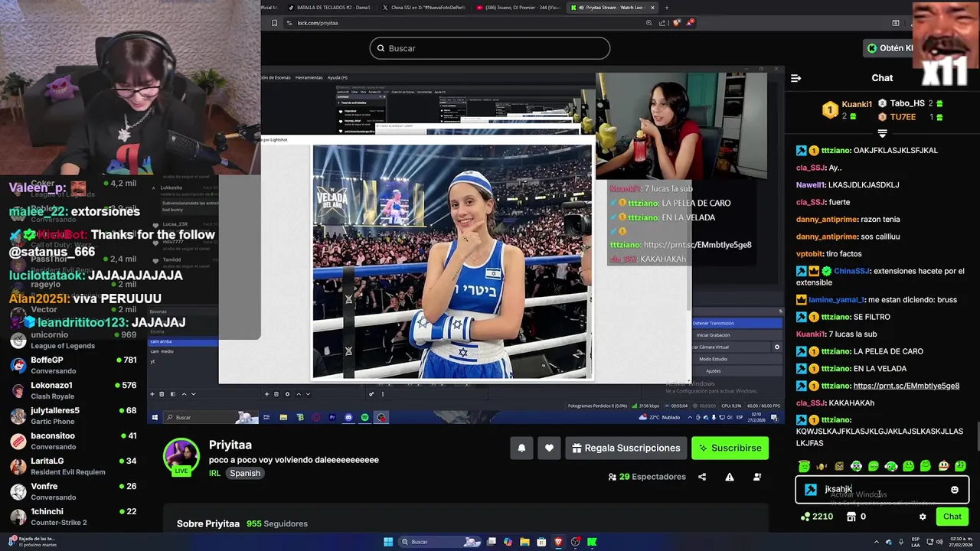Open 1chinchi Counter-Strike 2 channel
Viewport: 980px width, 551px height.
pos(73,517)
